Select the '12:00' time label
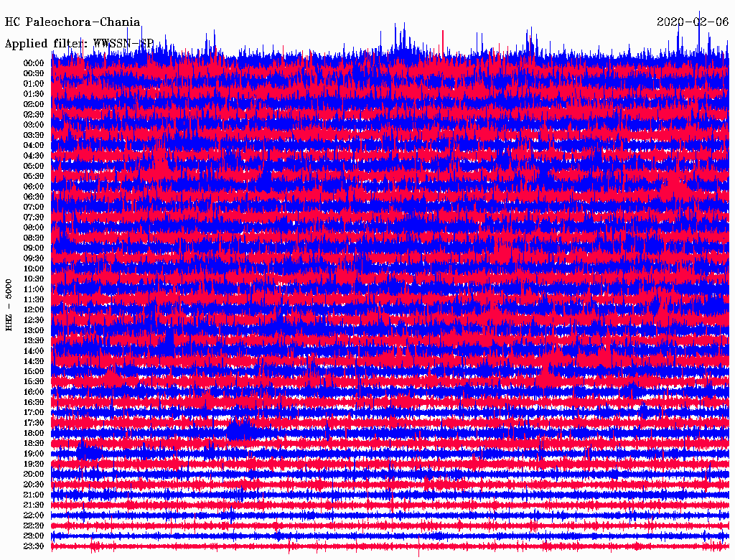The width and height of the screenshot is (735, 560). [34, 309]
